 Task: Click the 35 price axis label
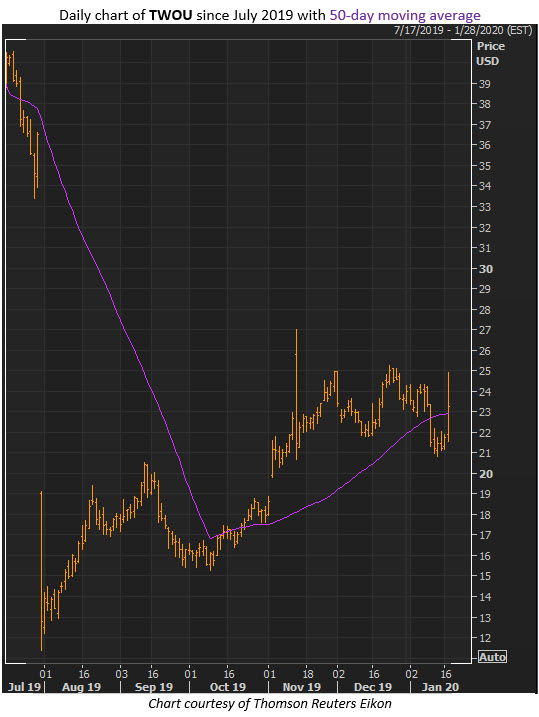485,166
